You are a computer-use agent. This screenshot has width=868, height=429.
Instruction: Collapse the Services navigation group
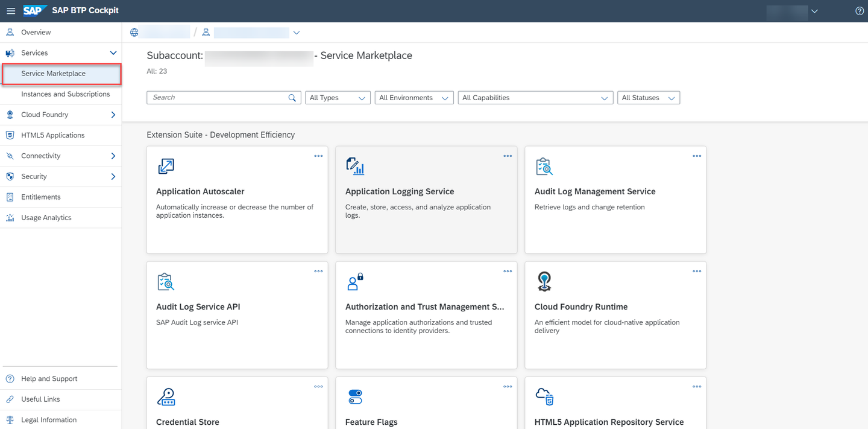(x=113, y=53)
